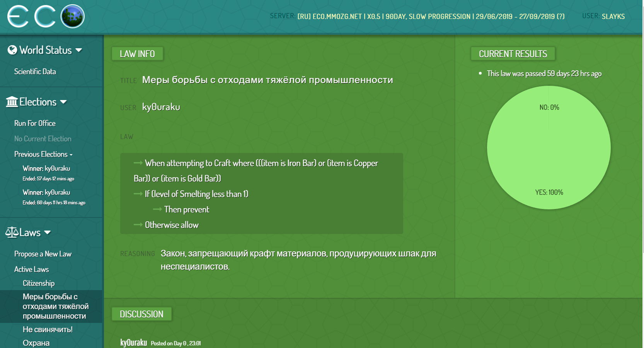644x348 pixels.
Task: Collapse the World Status section
Action: (80, 50)
